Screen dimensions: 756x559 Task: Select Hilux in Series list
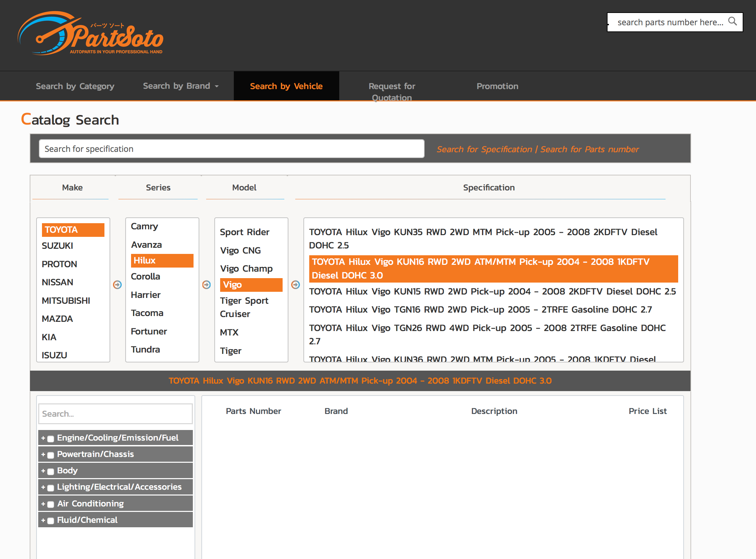point(162,260)
